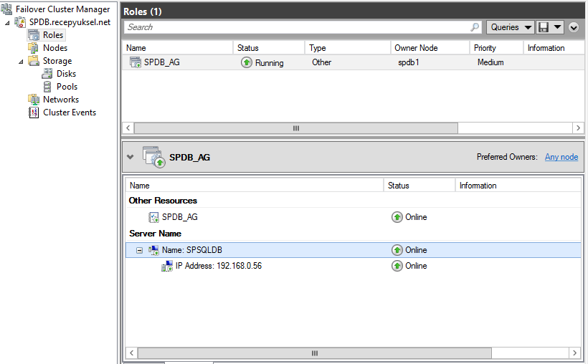588x364 pixels.
Task: Click the Online status icon for IP Address
Action: [x=397, y=266]
